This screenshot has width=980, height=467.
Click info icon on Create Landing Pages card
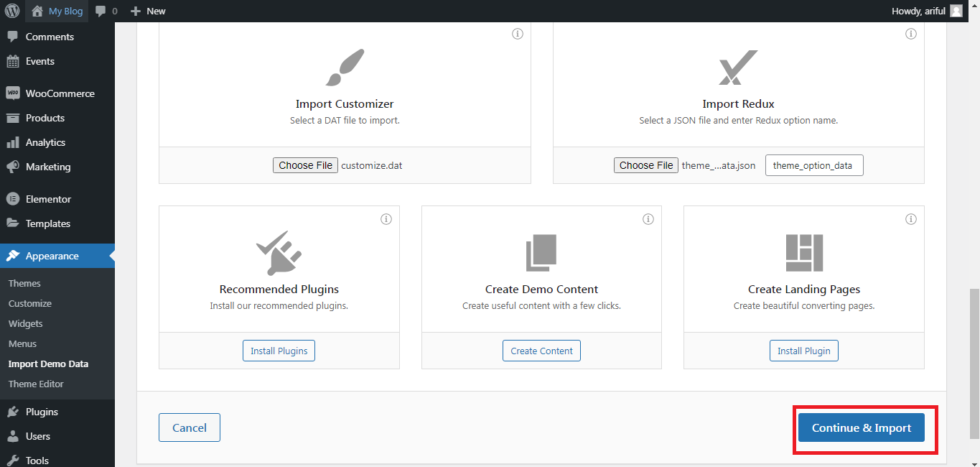[910, 219]
